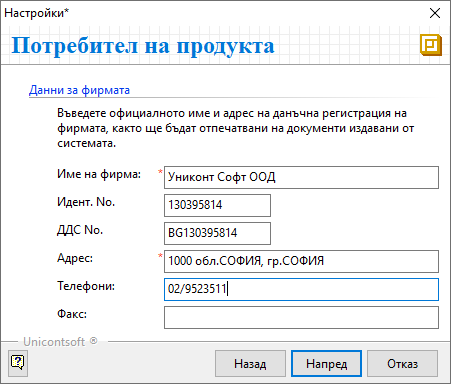The image size is (451, 384).
Task: Go back with the Назад button
Action: [x=250, y=364]
